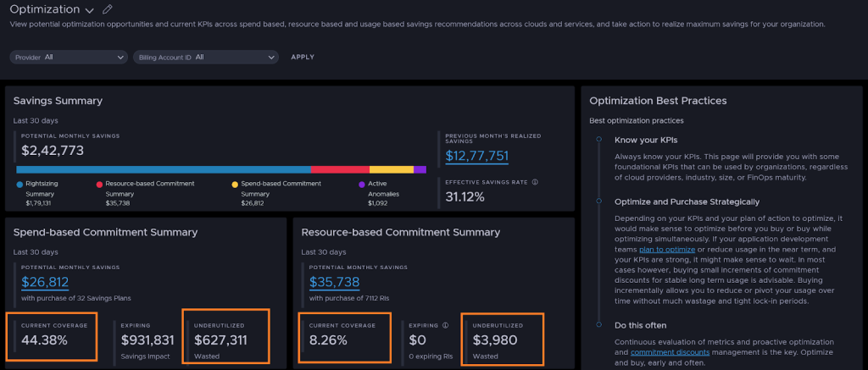Open the $26,812 spend-based savings link
868x370 pixels.
45,281
